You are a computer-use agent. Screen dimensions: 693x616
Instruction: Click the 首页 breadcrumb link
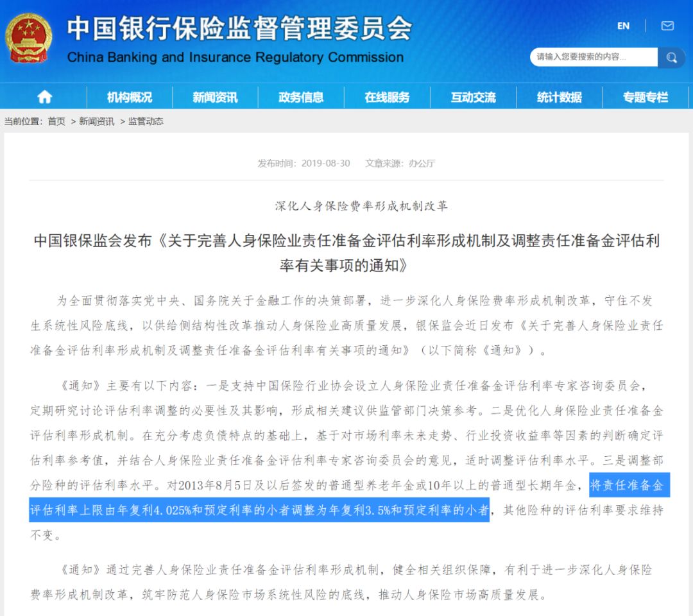pos(56,121)
